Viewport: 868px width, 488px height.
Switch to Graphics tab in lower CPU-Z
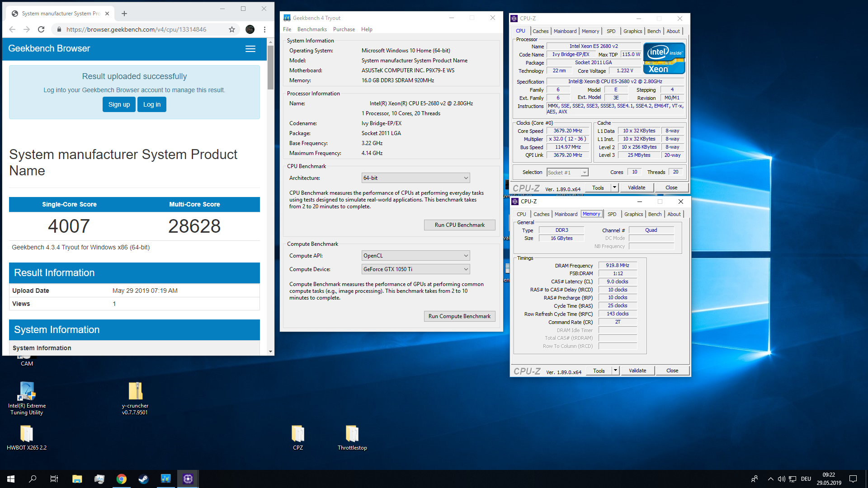tap(633, 214)
